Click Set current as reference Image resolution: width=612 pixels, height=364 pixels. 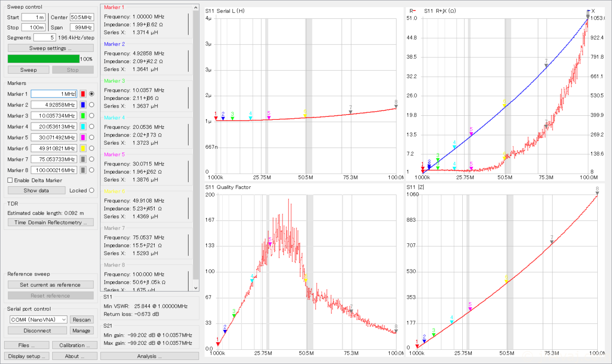(51, 285)
